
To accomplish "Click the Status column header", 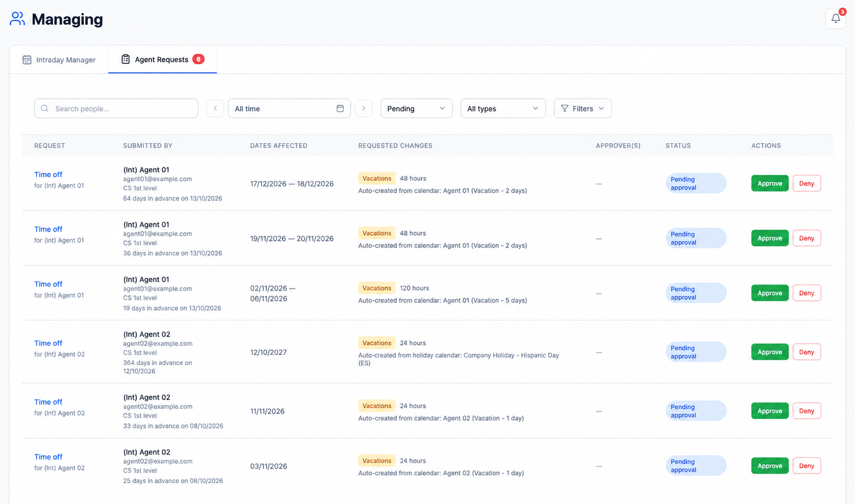I will point(678,145).
